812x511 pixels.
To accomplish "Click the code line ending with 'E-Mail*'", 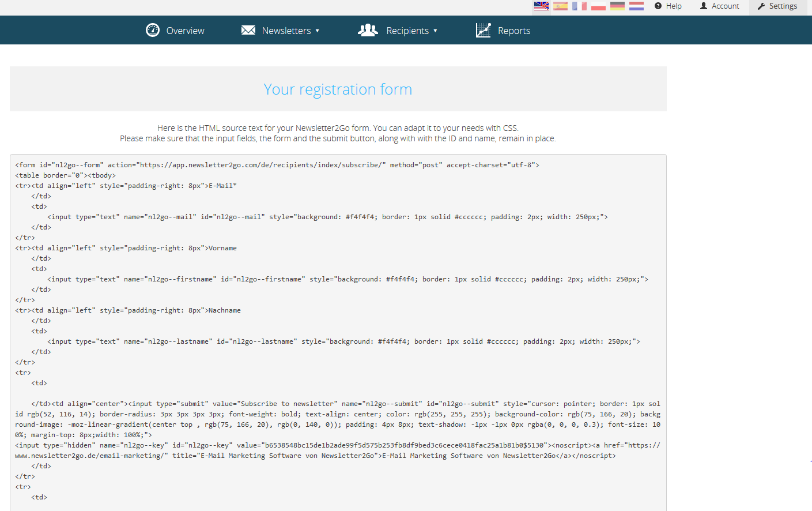I will [x=126, y=186].
